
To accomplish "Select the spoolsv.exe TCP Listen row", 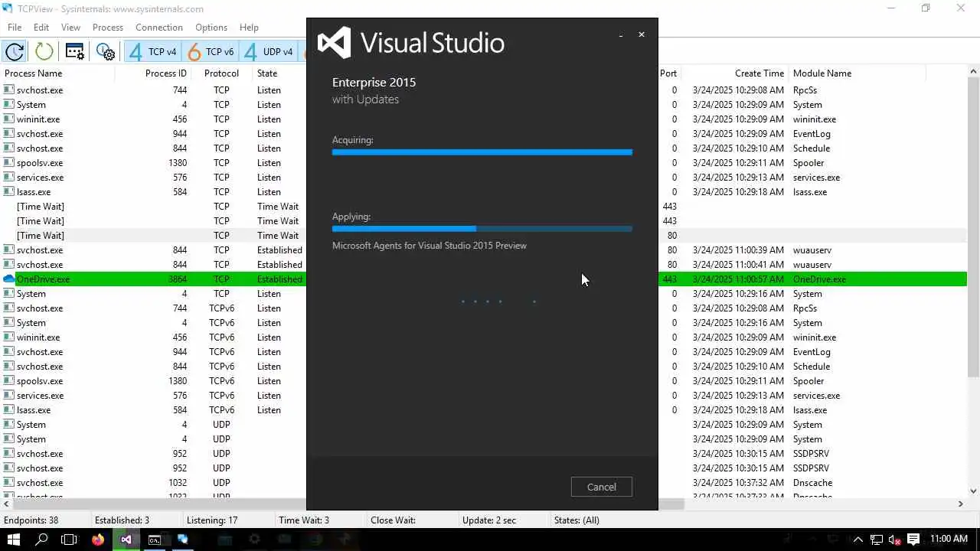I will pyautogui.click(x=484, y=163).
